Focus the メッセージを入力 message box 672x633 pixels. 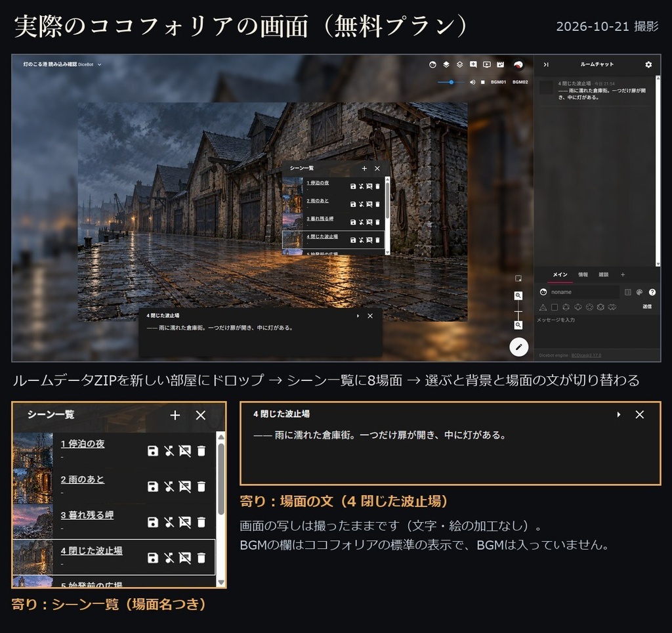click(x=597, y=332)
